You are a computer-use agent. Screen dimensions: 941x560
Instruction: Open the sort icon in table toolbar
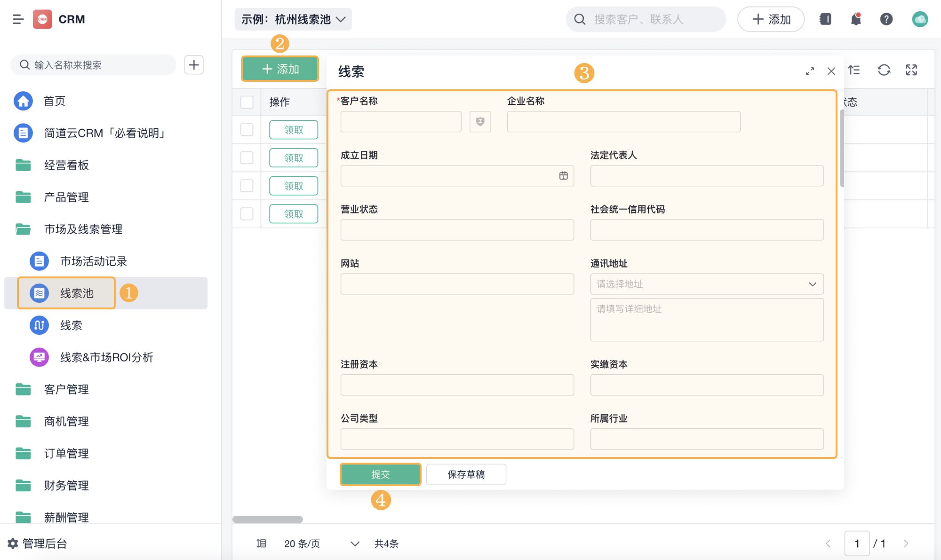(854, 70)
